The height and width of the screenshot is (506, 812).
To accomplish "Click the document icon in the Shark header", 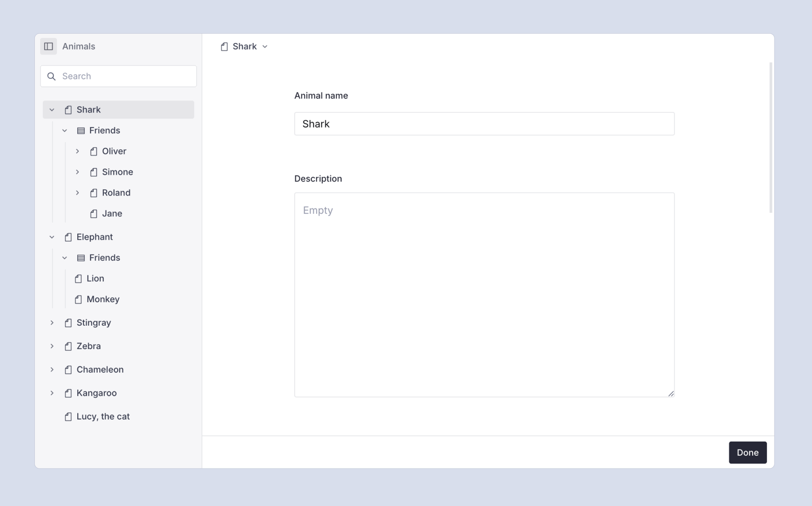I will [x=224, y=47].
